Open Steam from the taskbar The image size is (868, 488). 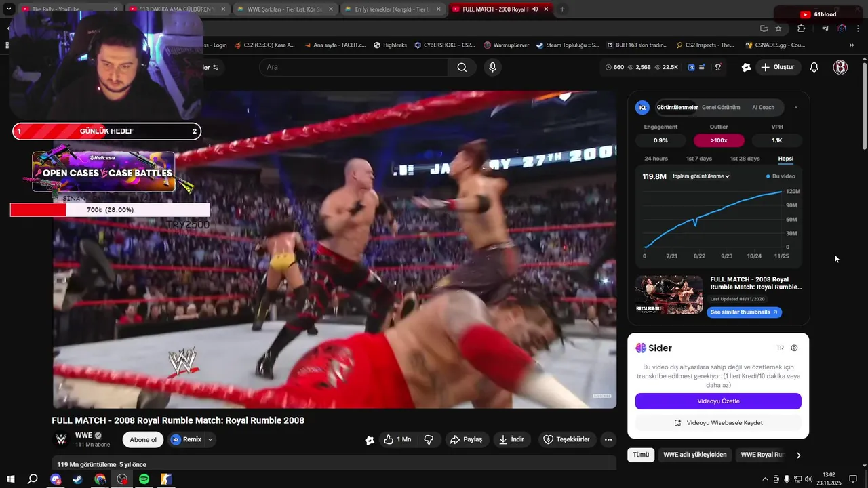point(77,479)
